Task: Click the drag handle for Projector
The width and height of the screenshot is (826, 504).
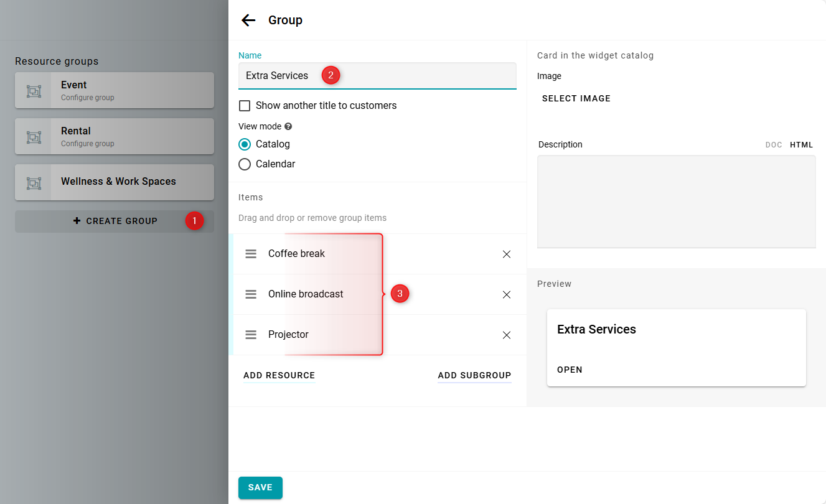Action: 251,335
